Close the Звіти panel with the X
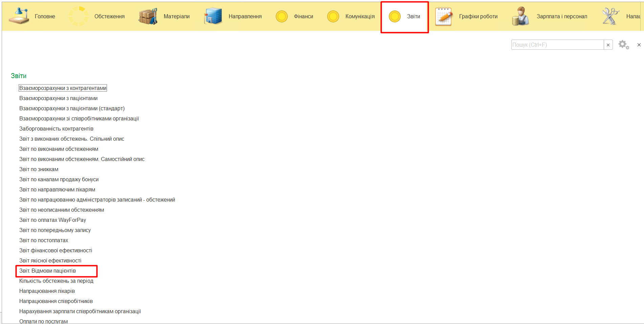The width and height of the screenshot is (644, 324). tap(639, 45)
